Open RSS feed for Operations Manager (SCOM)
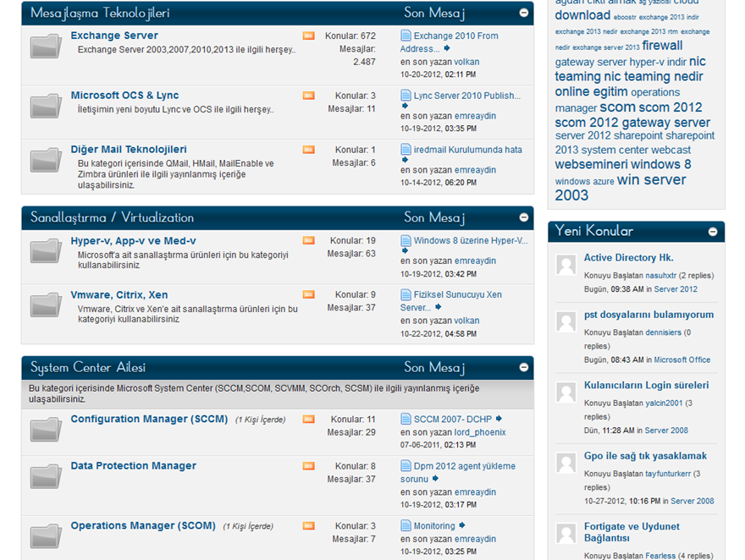This screenshot has width=745, height=560. click(308, 526)
